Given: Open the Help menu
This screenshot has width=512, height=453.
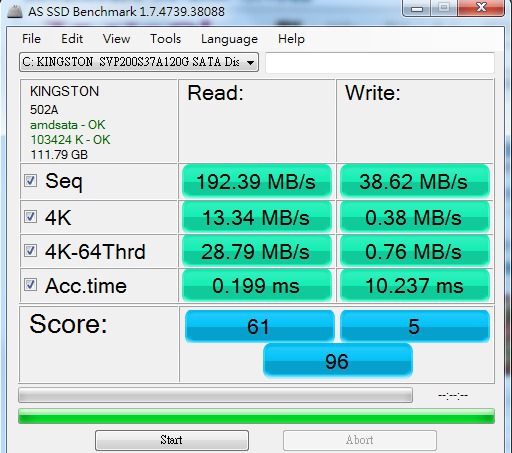Looking at the screenshot, I should pyautogui.click(x=291, y=39).
